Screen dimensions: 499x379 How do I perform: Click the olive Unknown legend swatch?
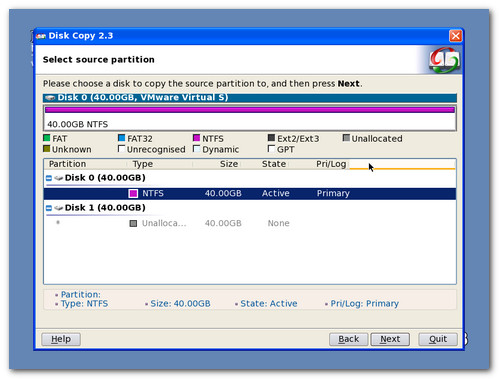pos(47,149)
